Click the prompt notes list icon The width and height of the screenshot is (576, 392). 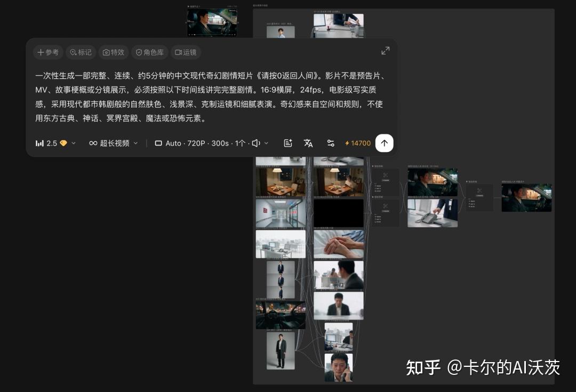[288, 143]
